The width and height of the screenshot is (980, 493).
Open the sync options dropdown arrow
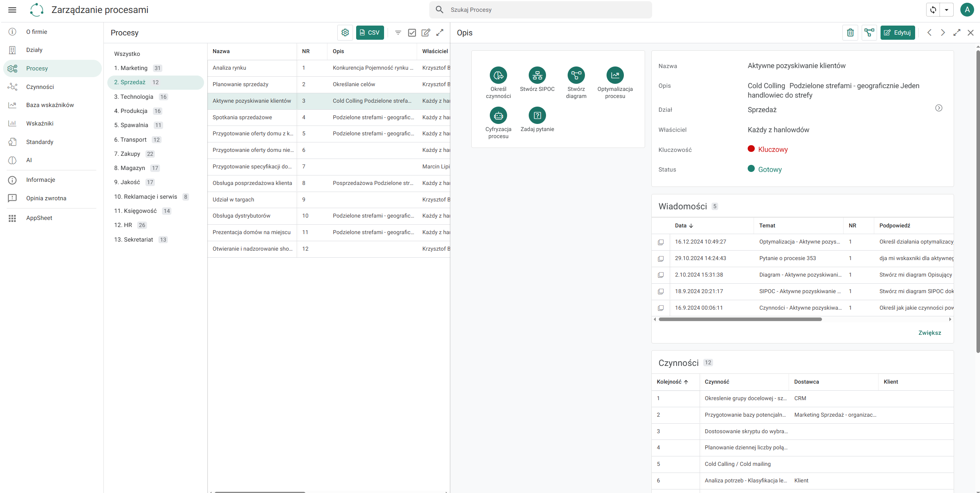click(947, 10)
